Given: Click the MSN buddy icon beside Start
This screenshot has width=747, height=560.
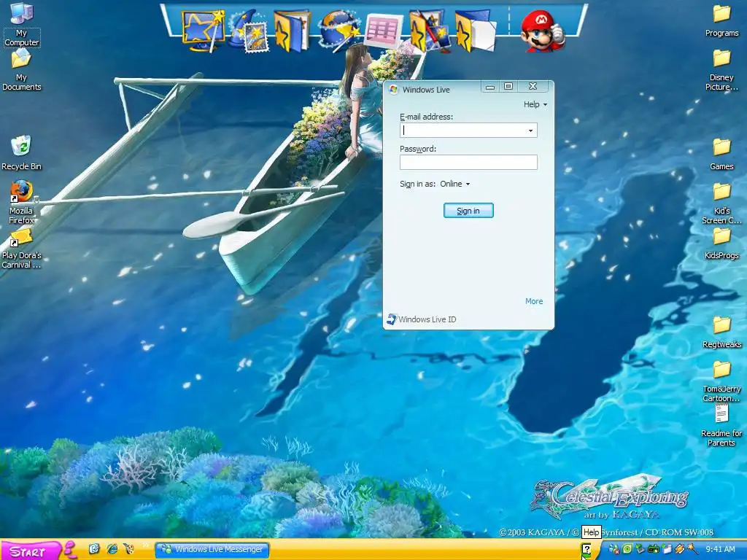Looking at the screenshot, I should (70, 550).
